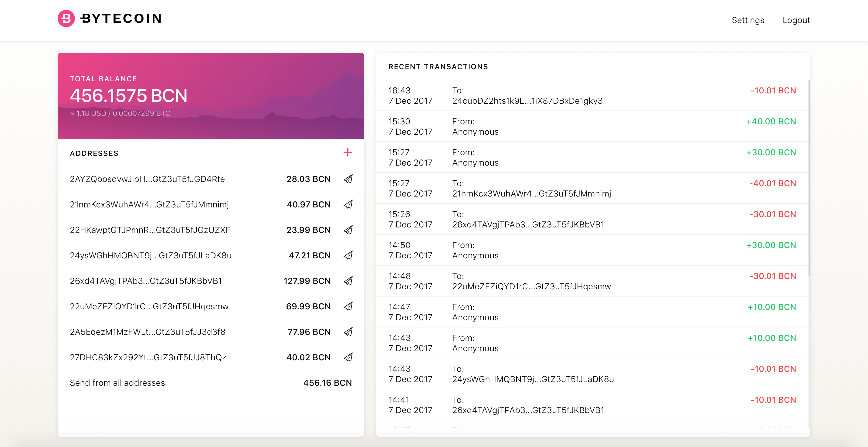This screenshot has height=447, width=868.
Task: Send from the 2A5EqezM1MzFWLt address
Action: (x=348, y=331)
